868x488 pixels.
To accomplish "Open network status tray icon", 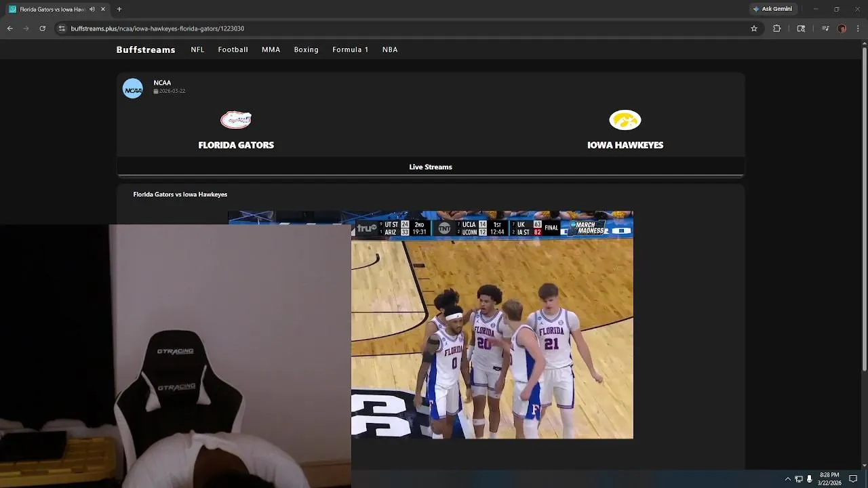I will (799, 479).
